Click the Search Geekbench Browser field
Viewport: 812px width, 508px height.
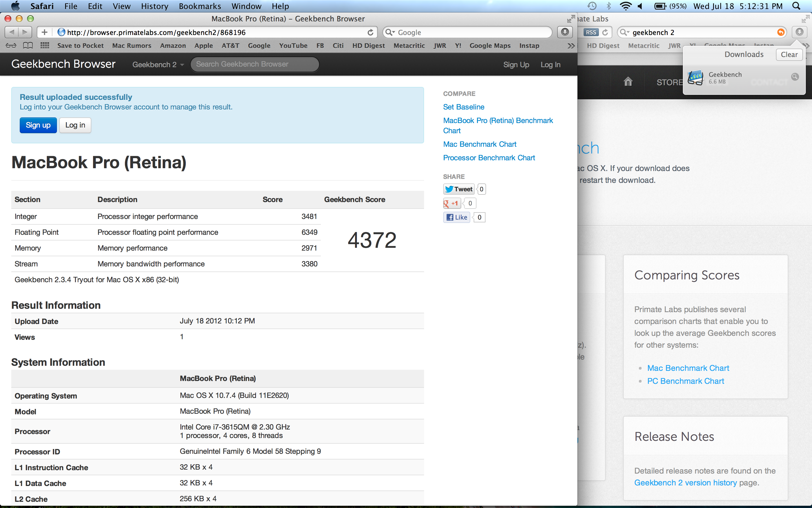255,64
